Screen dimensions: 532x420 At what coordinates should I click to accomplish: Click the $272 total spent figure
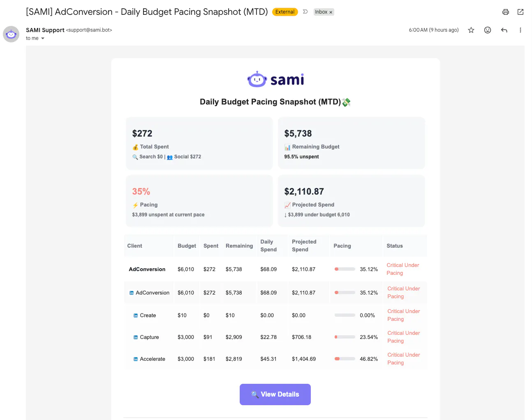coord(142,134)
